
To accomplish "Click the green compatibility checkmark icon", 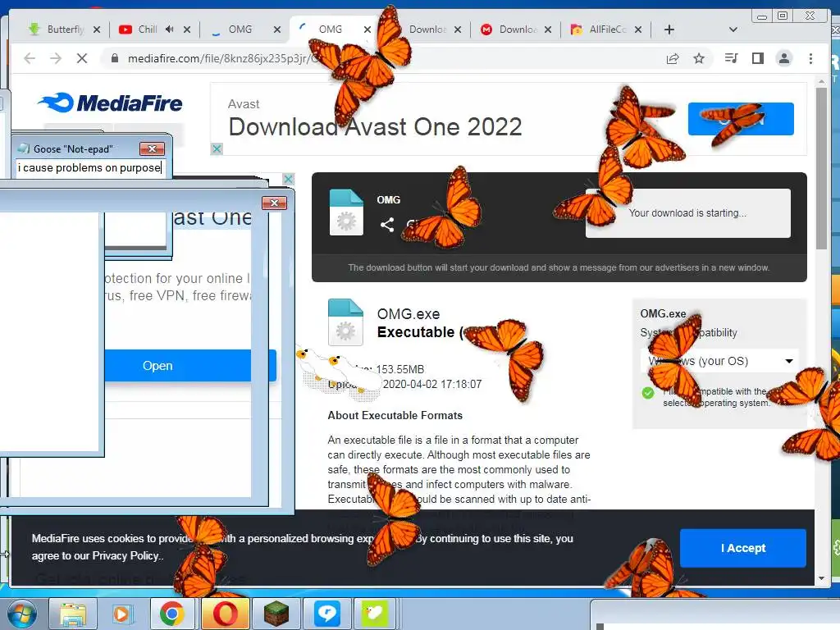I will (x=648, y=393).
